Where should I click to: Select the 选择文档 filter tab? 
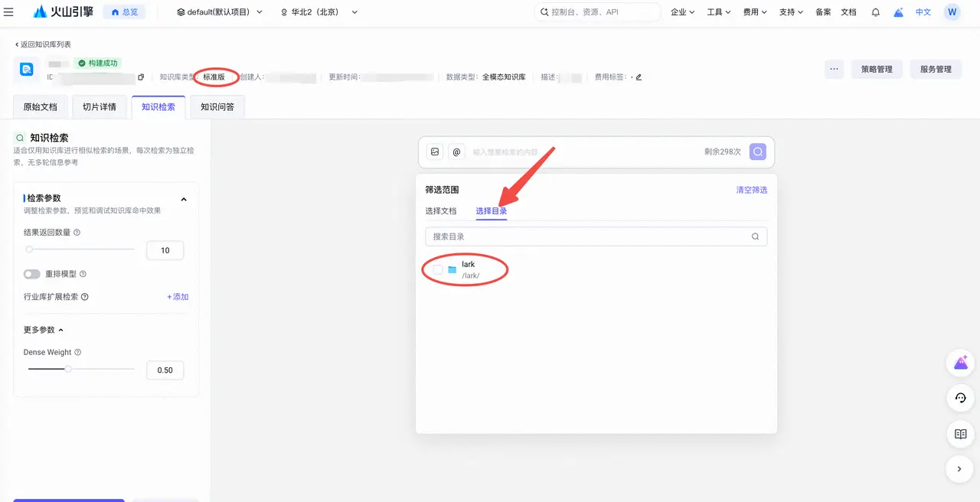[441, 211]
